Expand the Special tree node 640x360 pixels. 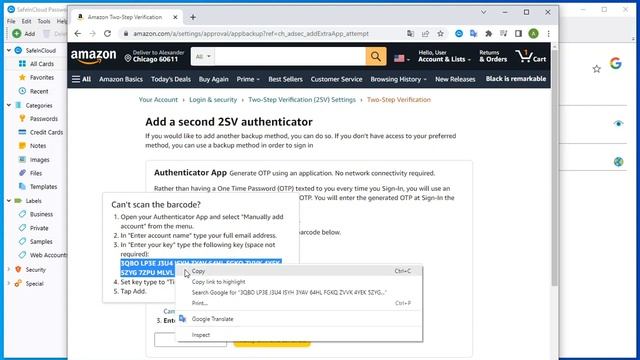coord(9,283)
